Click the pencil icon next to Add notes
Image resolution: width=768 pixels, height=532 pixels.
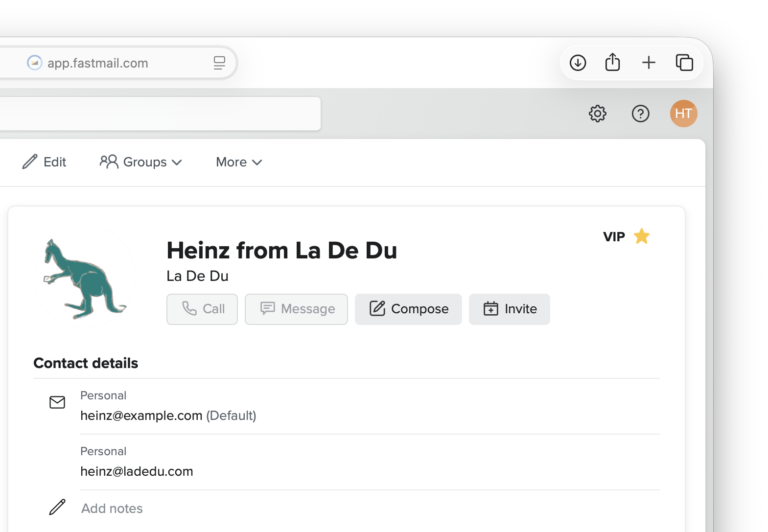(x=57, y=507)
